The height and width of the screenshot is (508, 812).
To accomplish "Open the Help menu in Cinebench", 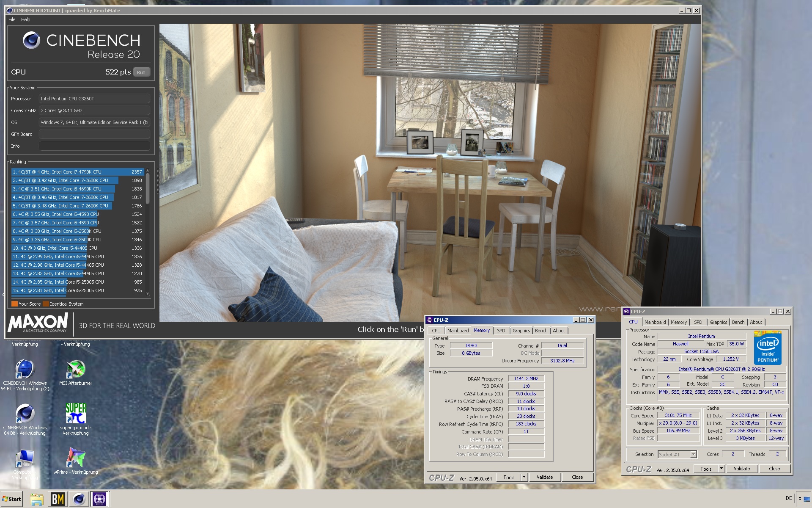I will click(x=26, y=19).
